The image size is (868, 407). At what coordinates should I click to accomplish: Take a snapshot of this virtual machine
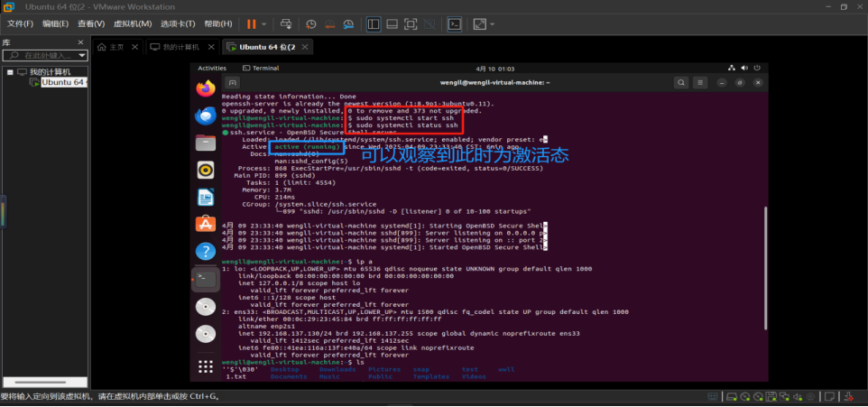(311, 24)
